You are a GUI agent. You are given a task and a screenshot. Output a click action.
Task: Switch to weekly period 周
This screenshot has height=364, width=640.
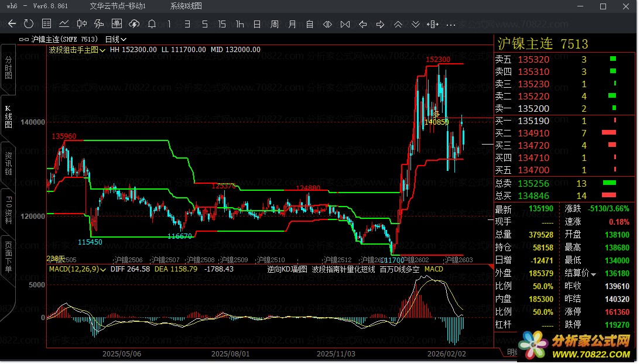tap(275, 24)
